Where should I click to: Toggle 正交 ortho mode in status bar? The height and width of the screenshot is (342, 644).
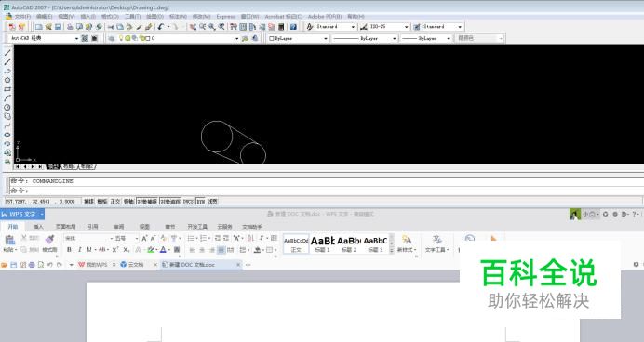[115, 202]
